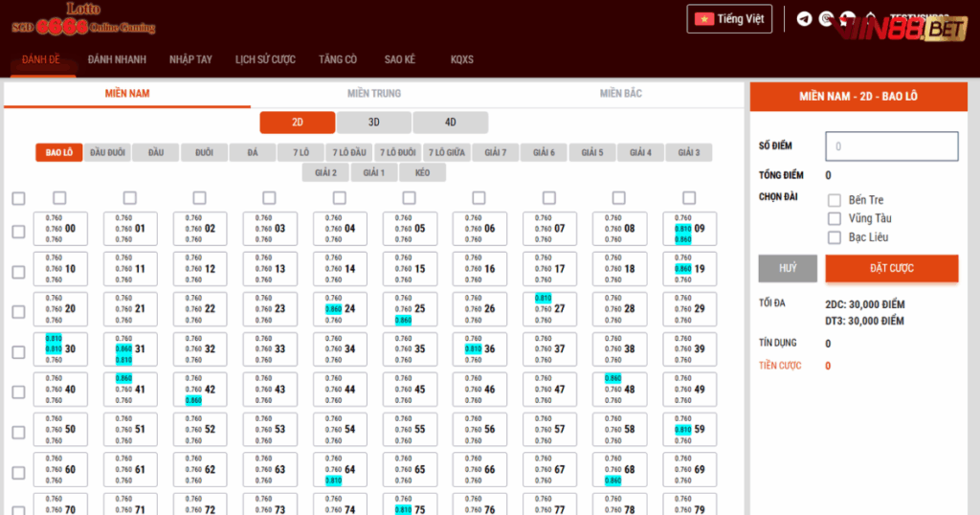The image size is (980, 515).
Task: Open the Lịch sử cược menu
Action: 265,59
